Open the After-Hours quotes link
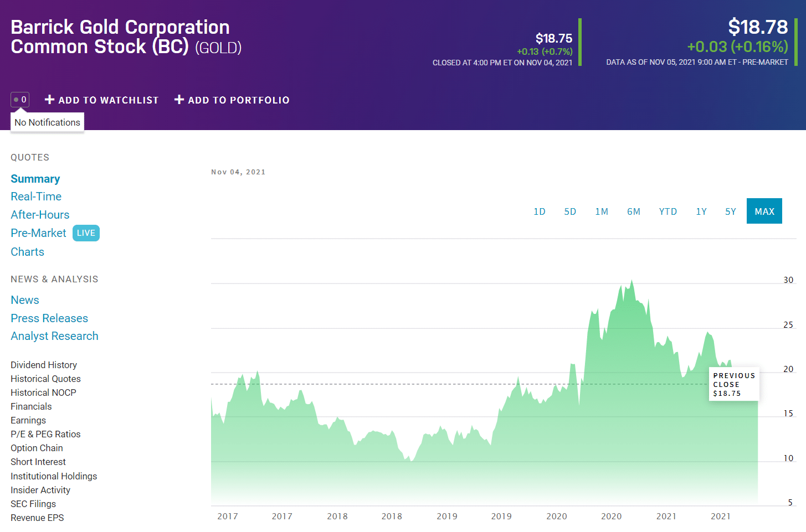 click(x=40, y=215)
